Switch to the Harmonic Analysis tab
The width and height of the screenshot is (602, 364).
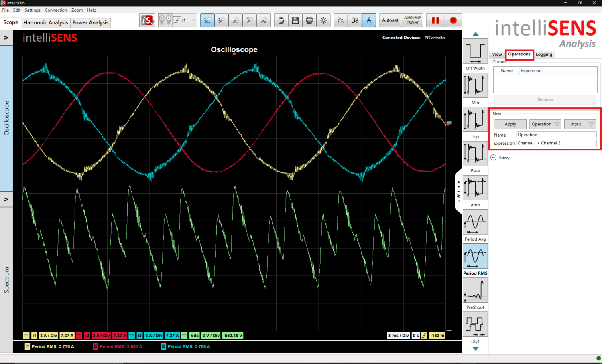(45, 22)
